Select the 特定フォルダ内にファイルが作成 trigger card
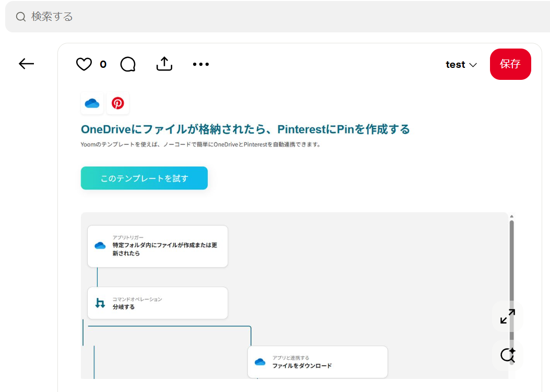The width and height of the screenshot is (550, 392). [x=158, y=246]
